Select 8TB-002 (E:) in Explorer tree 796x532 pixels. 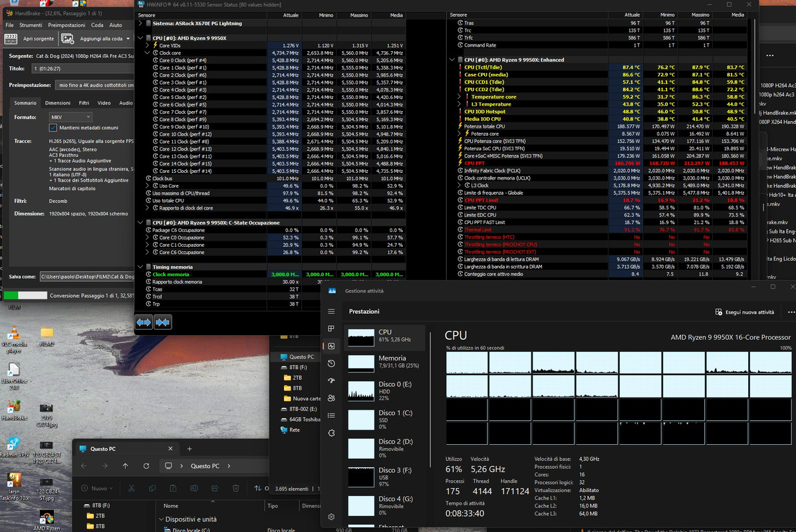point(299,409)
